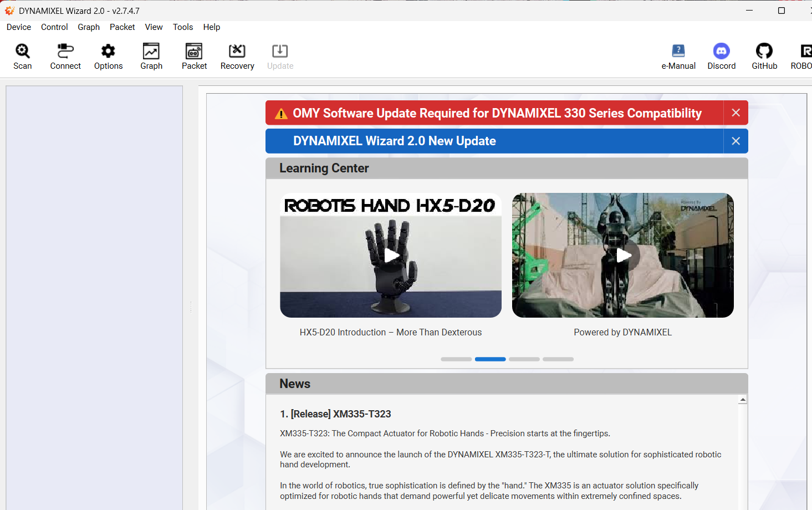
Task: Click the Scan toolbar icon
Action: click(x=23, y=51)
